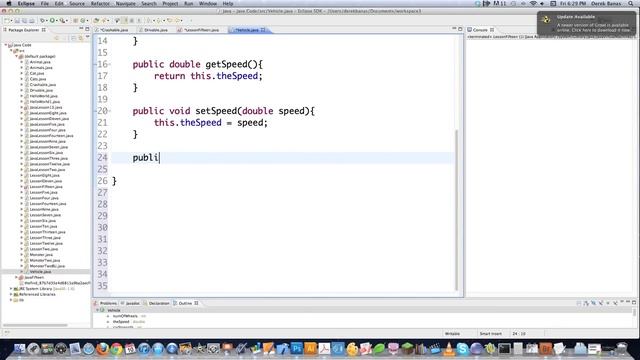Click the editor vertical scrollbar

(x=456, y=210)
